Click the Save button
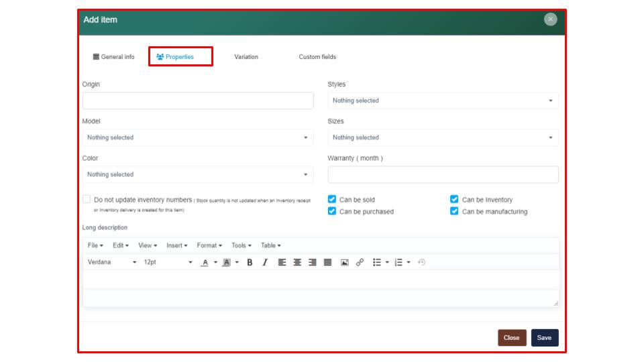The image size is (644, 362). pos(544,338)
